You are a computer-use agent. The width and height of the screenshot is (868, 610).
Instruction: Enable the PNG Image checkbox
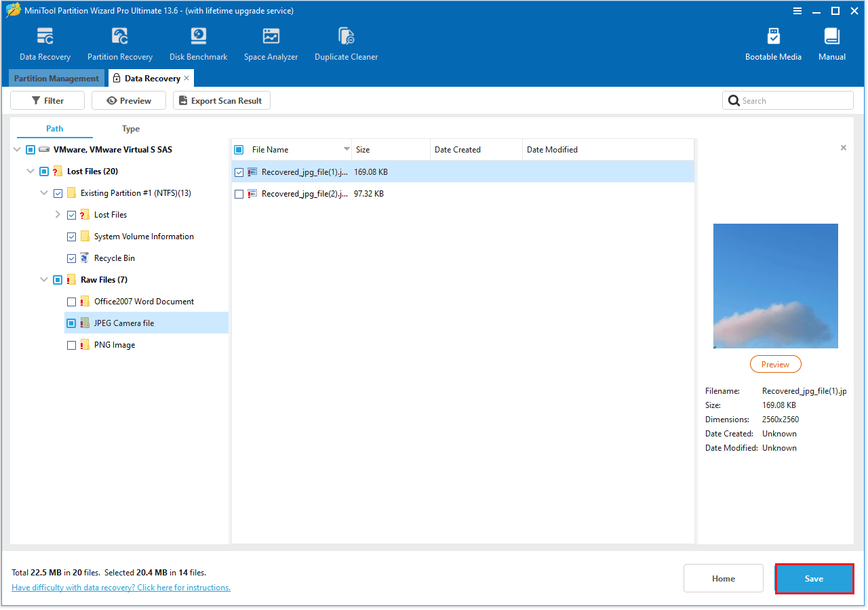point(71,344)
